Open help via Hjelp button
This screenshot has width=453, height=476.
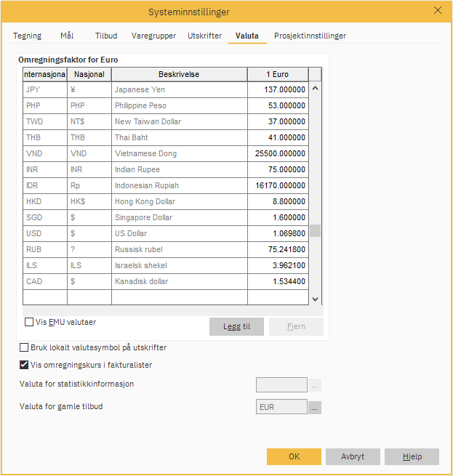click(412, 457)
